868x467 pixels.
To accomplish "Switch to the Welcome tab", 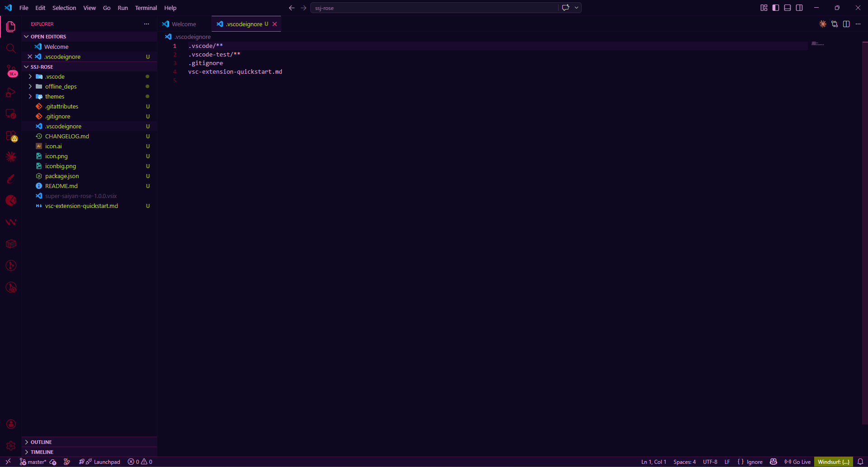I will pyautogui.click(x=184, y=24).
